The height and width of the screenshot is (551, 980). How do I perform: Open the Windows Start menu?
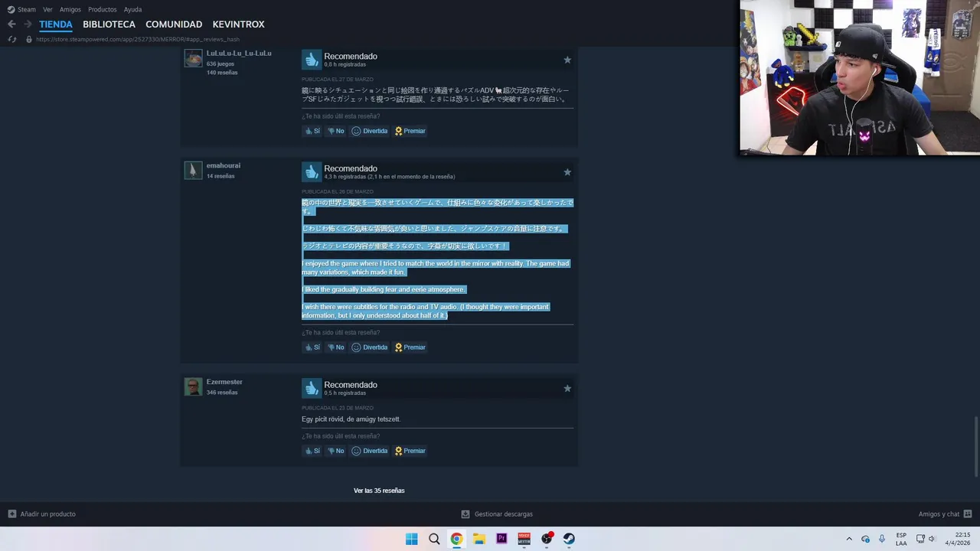(411, 539)
